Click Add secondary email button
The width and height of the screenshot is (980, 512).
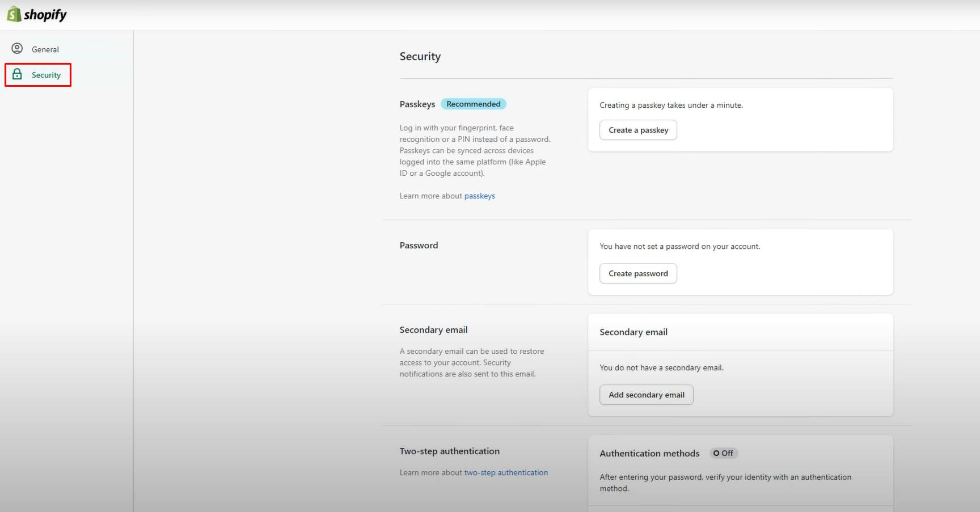[x=647, y=395]
